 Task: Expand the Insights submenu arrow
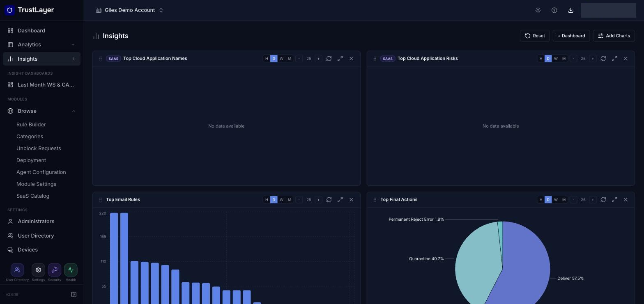(x=74, y=59)
